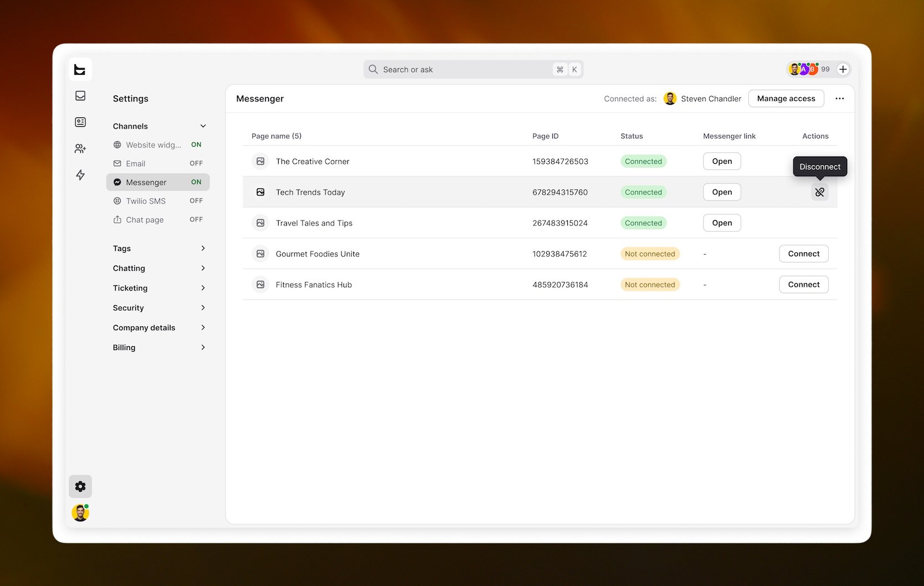Click the Page name column header
This screenshot has height=586, width=924.
click(x=276, y=136)
